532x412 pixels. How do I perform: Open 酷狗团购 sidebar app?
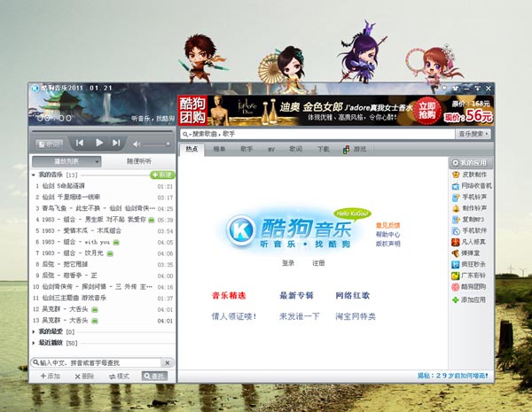[x=469, y=287]
